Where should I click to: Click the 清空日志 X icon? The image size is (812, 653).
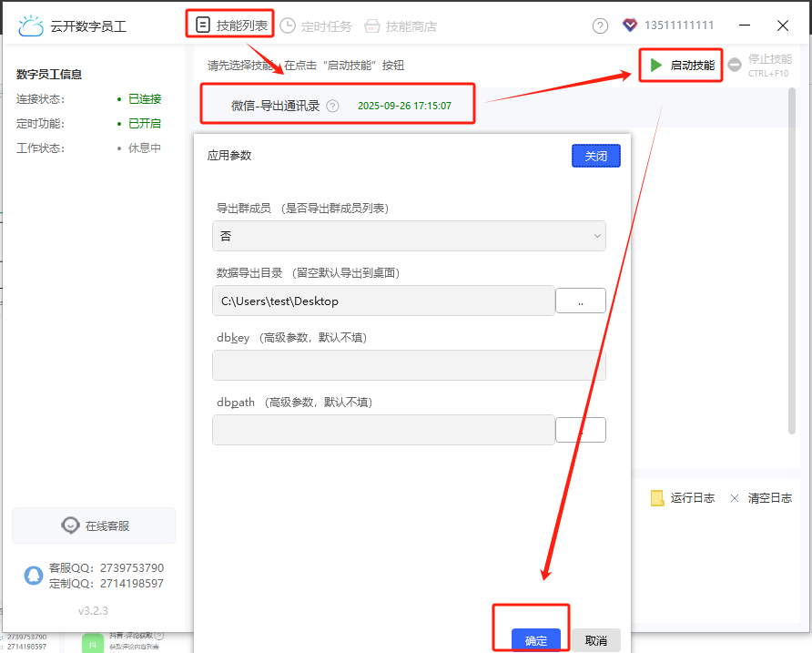coord(734,498)
